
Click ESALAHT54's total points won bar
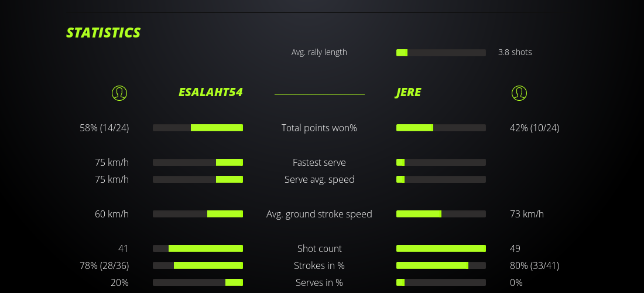click(198, 128)
